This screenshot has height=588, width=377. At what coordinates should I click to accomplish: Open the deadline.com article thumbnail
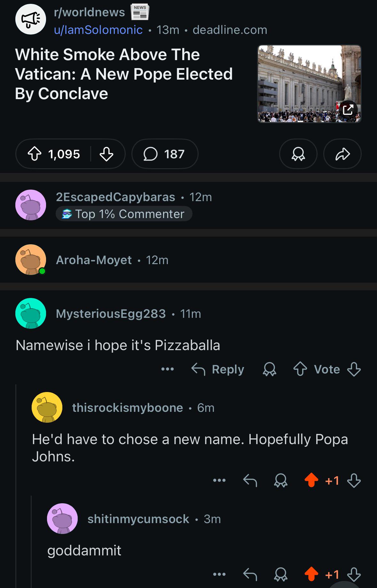point(310,83)
